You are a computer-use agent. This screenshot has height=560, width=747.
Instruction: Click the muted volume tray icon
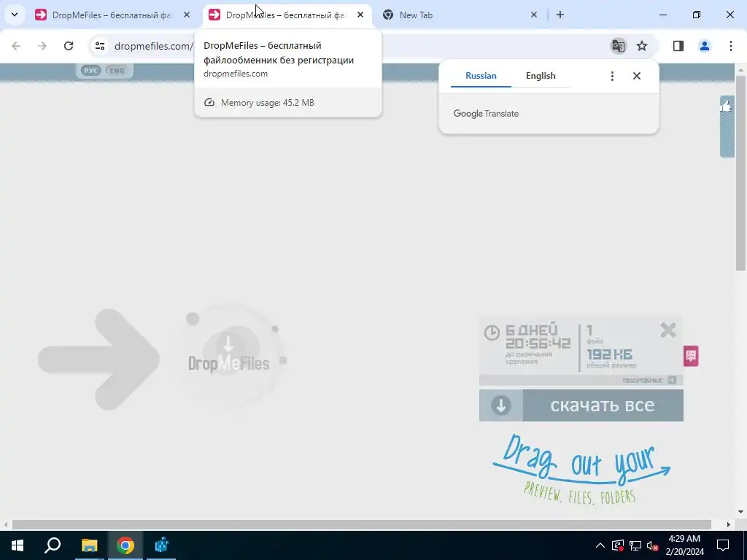pos(653,545)
